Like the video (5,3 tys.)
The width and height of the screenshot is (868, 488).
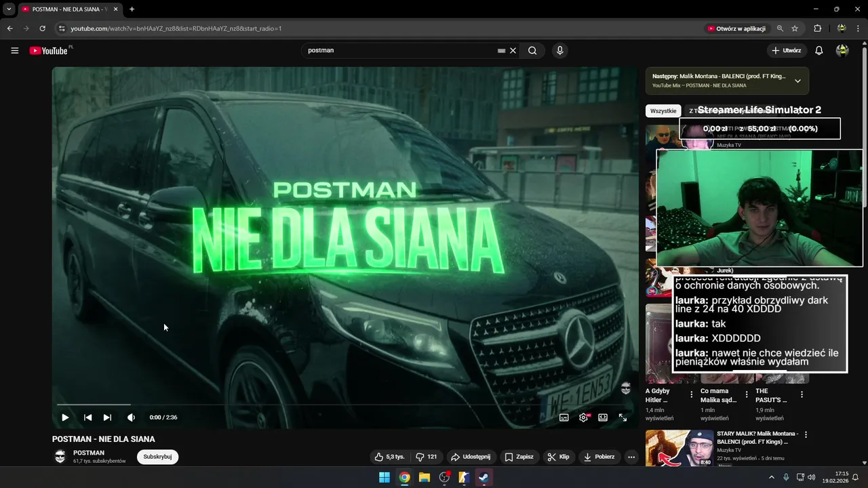389,457
